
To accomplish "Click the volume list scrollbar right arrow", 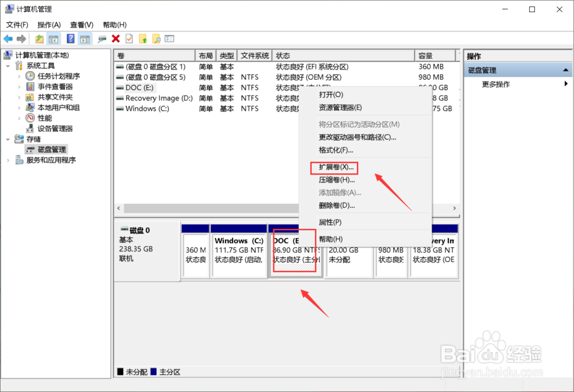I will [x=454, y=208].
